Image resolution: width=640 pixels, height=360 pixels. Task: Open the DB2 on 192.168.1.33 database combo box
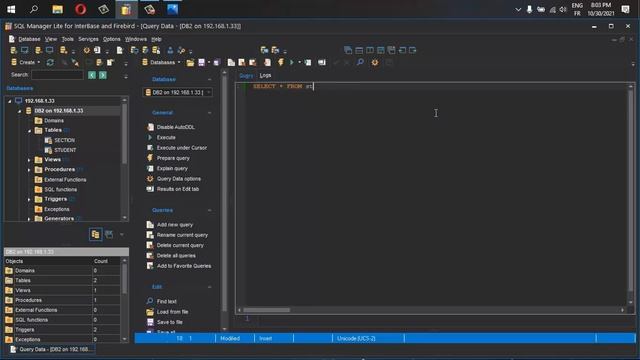[x=178, y=93]
